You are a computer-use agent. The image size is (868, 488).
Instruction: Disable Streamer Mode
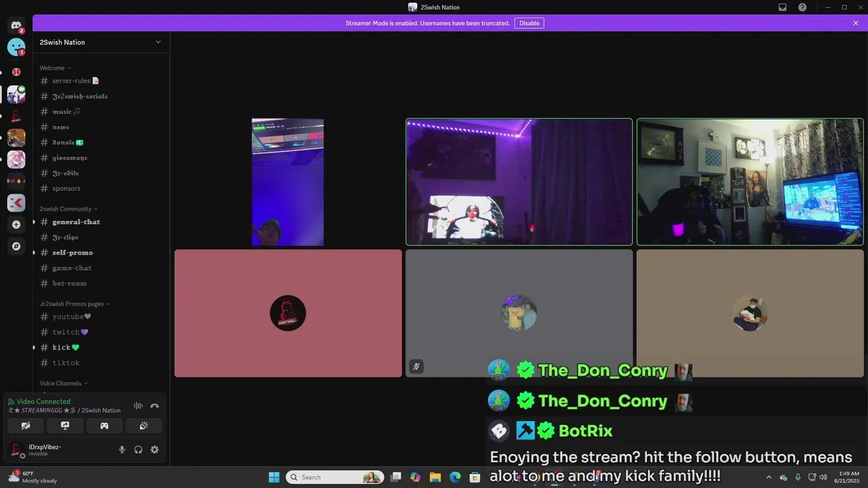(529, 23)
